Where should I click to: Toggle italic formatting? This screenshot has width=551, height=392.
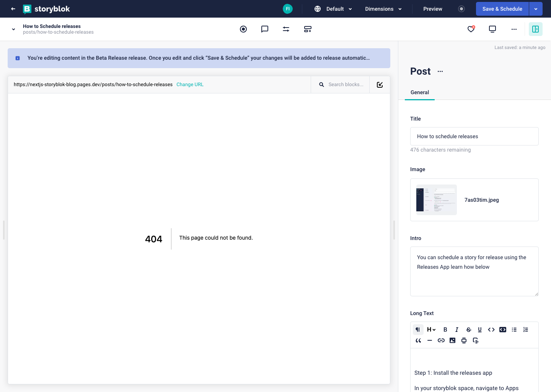[457, 330]
